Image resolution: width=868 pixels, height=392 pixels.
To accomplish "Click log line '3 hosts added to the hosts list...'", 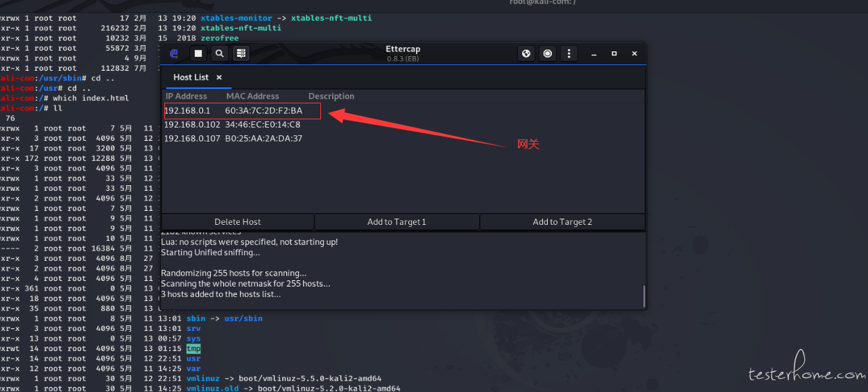I will [x=220, y=294].
